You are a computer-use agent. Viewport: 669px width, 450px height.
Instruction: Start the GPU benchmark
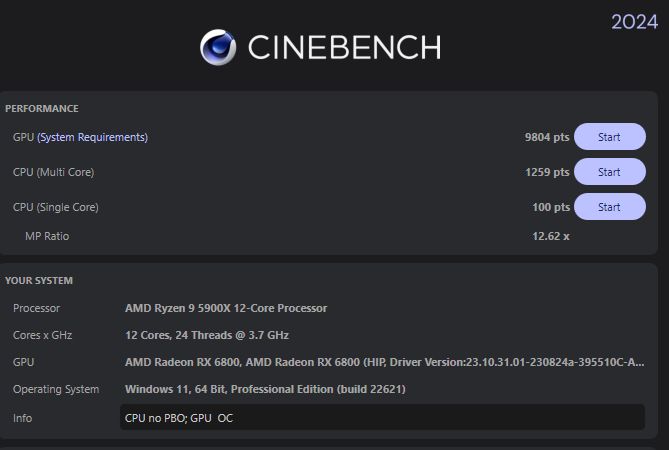pos(609,137)
